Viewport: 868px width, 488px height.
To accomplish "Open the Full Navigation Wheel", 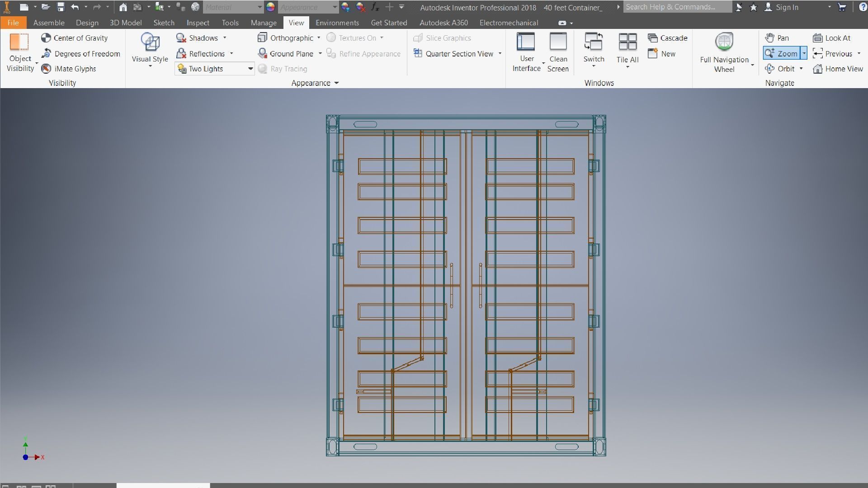I will click(x=724, y=42).
